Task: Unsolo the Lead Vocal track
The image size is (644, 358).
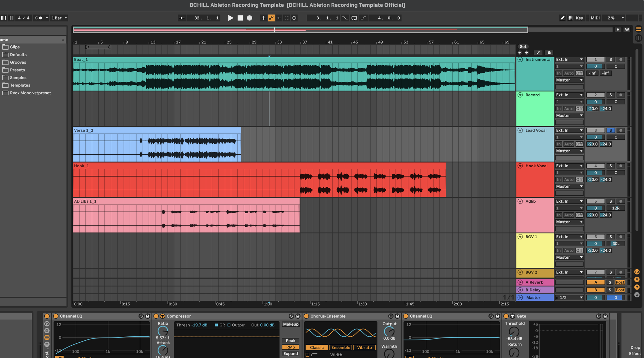Action: click(611, 130)
